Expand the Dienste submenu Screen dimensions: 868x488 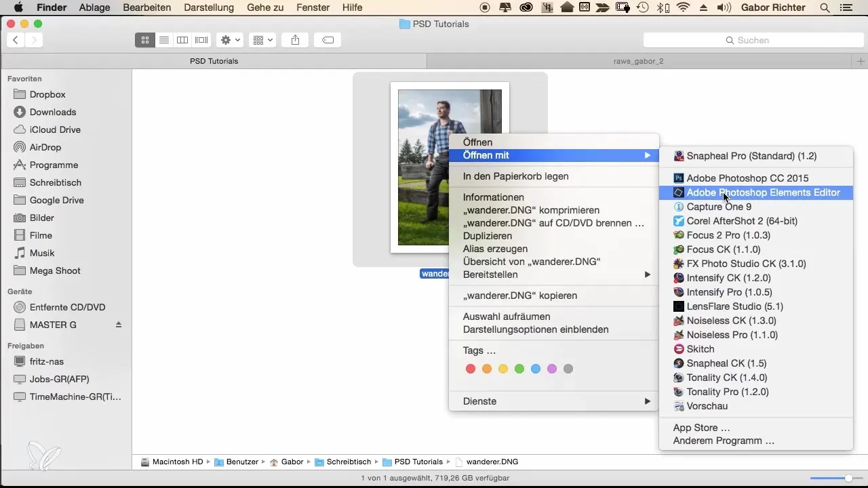553,401
